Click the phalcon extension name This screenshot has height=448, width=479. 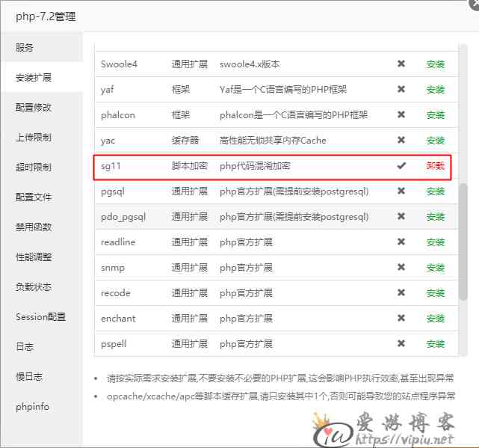(118, 115)
